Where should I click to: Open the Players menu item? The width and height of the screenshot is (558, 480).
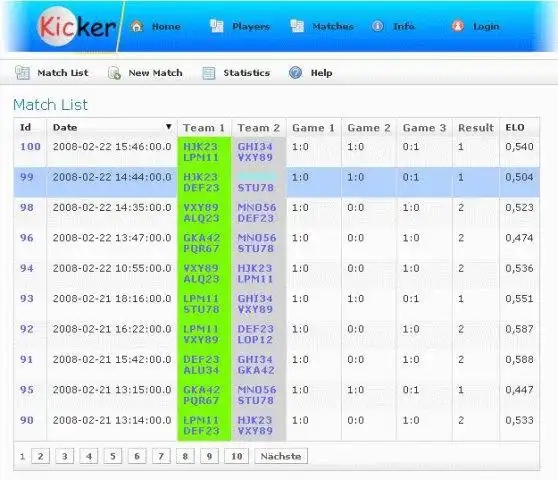251,27
